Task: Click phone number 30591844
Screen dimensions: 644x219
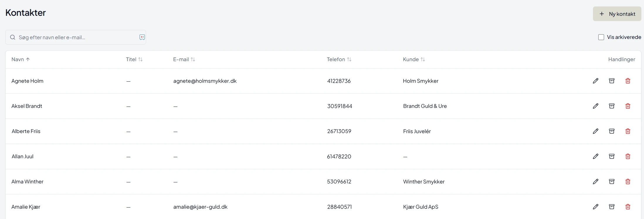Action: click(x=340, y=106)
